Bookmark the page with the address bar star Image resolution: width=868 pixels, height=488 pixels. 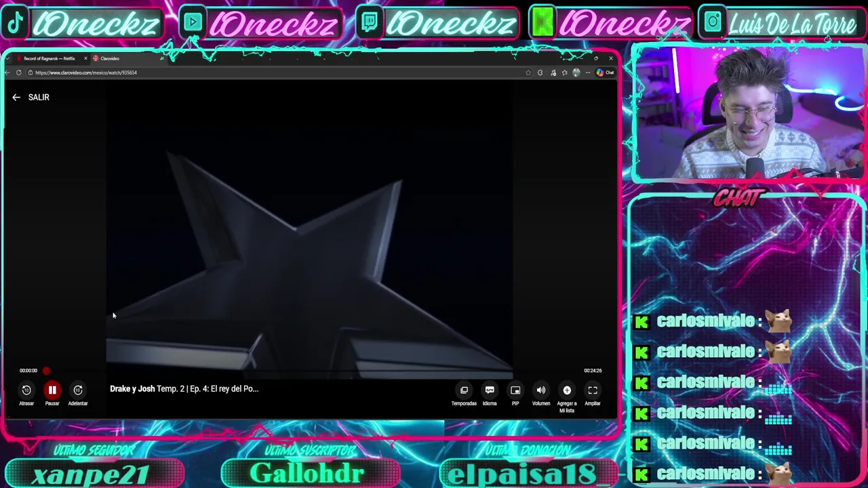[528, 73]
